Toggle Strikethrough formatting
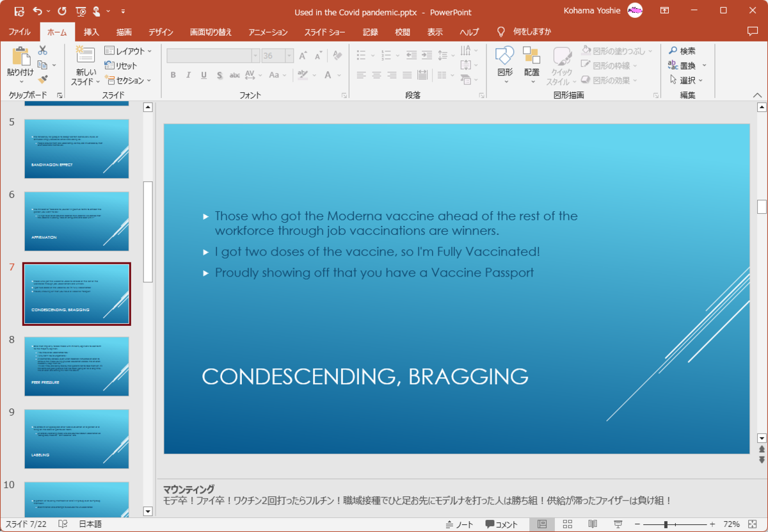The width and height of the screenshot is (768, 532). [x=235, y=75]
